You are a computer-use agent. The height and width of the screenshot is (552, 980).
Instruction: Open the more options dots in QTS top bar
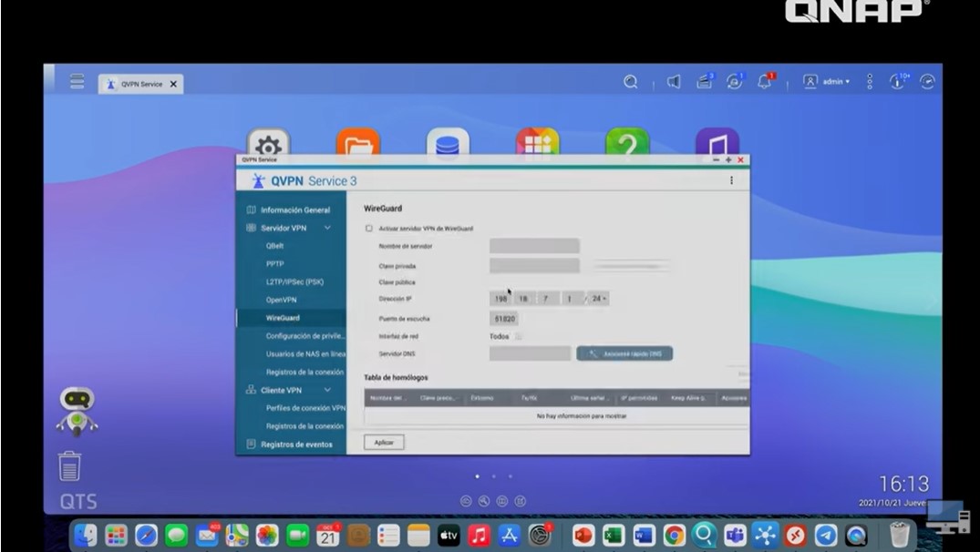[870, 82]
